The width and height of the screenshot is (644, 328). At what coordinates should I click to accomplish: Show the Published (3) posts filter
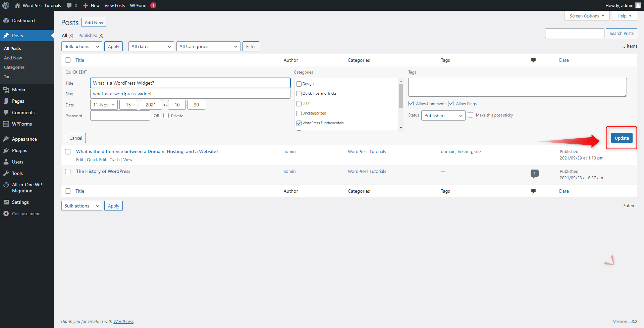point(91,35)
